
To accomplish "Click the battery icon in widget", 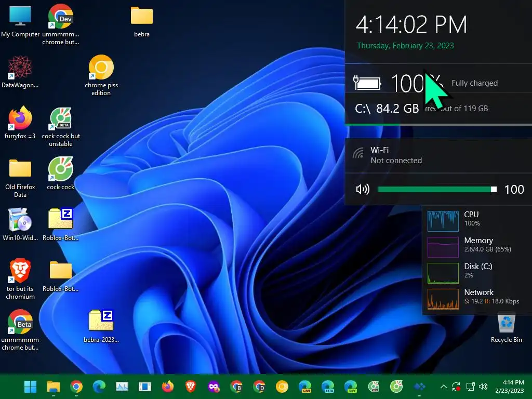I will 367,83.
